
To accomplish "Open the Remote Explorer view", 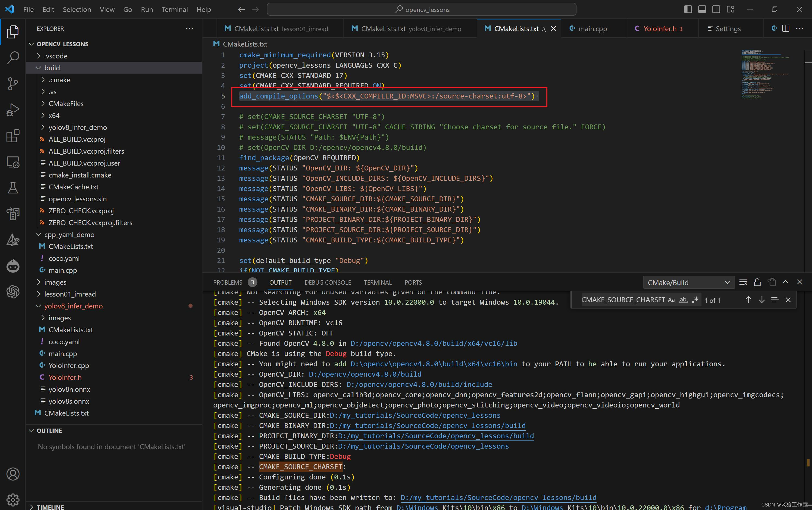I will pyautogui.click(x=13, y=162).
